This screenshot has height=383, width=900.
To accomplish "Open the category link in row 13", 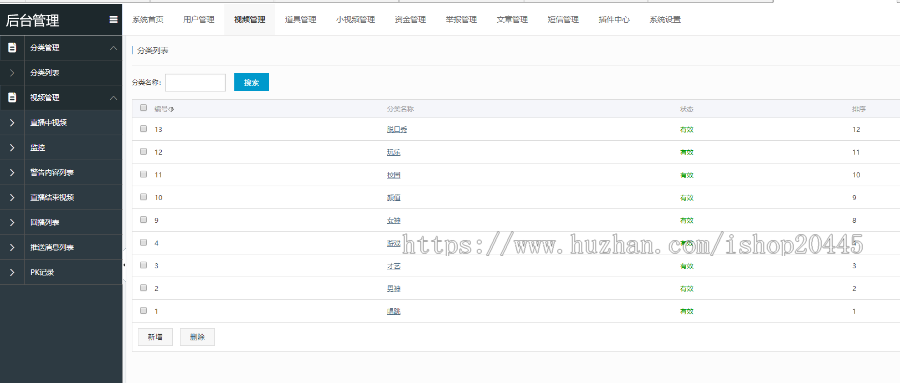I will (397, 129).
